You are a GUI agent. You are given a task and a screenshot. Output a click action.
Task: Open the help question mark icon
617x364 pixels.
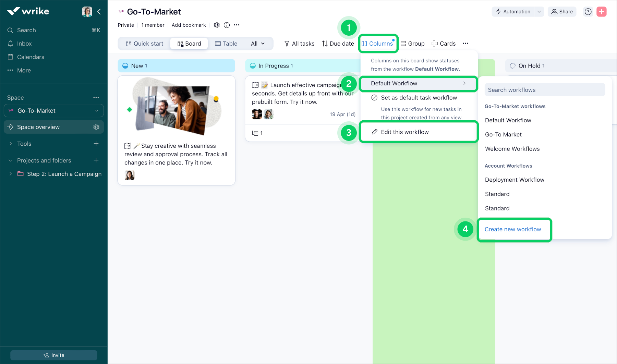point(588,11)
